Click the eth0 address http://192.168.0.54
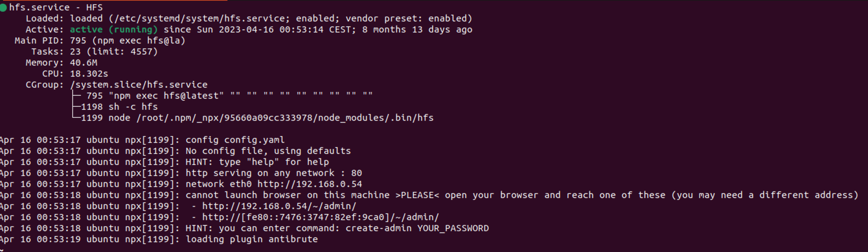 (x=309, y=184)
